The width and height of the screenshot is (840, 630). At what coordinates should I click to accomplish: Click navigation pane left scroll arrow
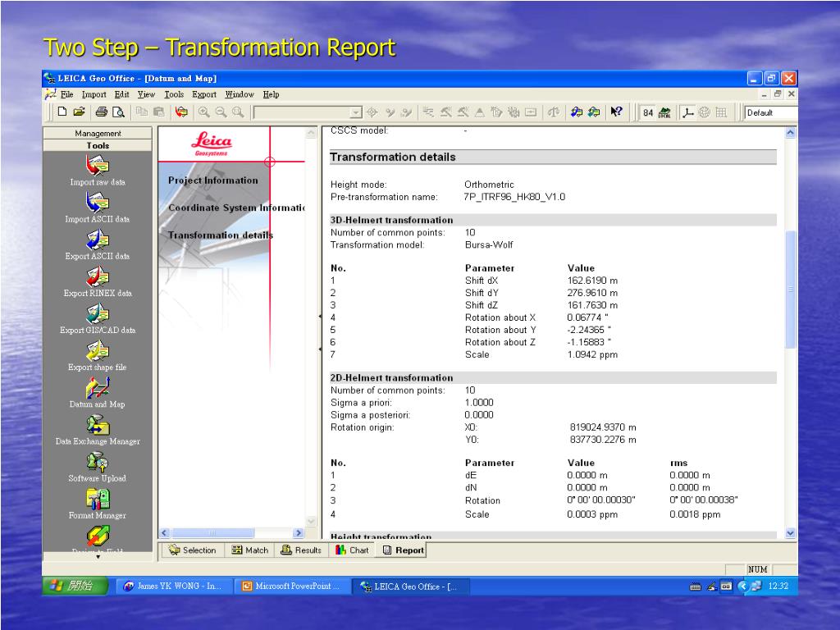tap(164, 533)
